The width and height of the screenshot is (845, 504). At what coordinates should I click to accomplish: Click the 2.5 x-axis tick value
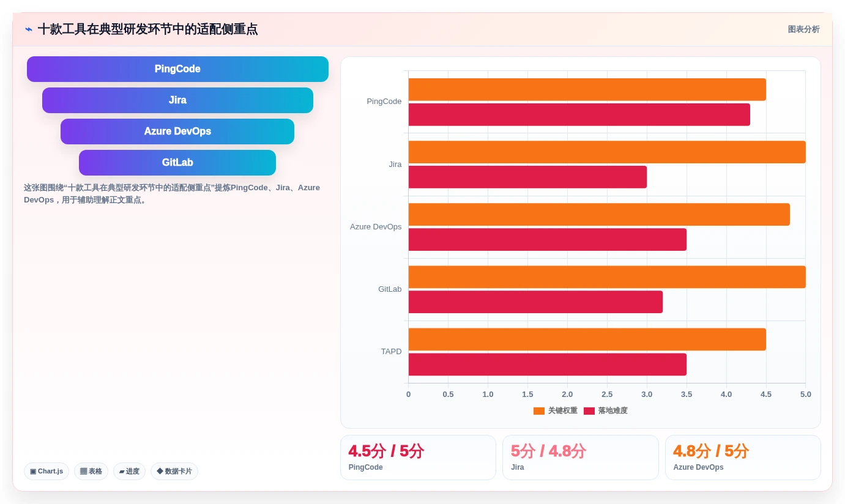[x=607, y=395]
